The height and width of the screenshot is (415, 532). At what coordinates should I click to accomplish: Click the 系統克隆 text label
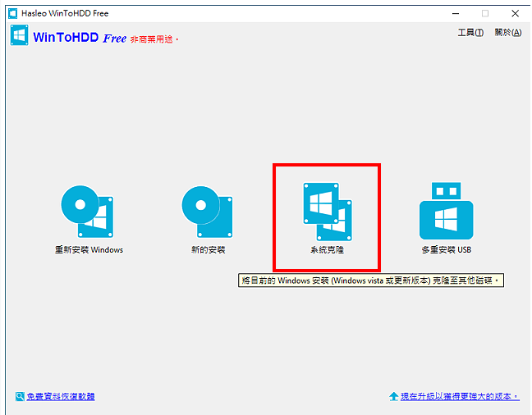(327, 250)
